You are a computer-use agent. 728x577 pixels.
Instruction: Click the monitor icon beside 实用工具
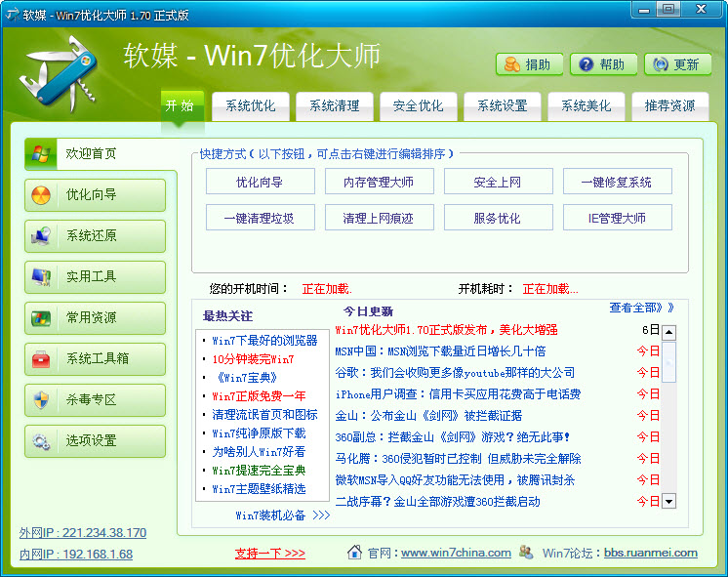(x=41, y=277)
